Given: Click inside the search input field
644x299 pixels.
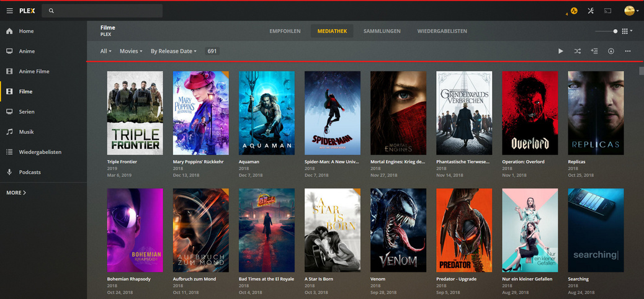Looking at the screenshot, I should [102, 11].
